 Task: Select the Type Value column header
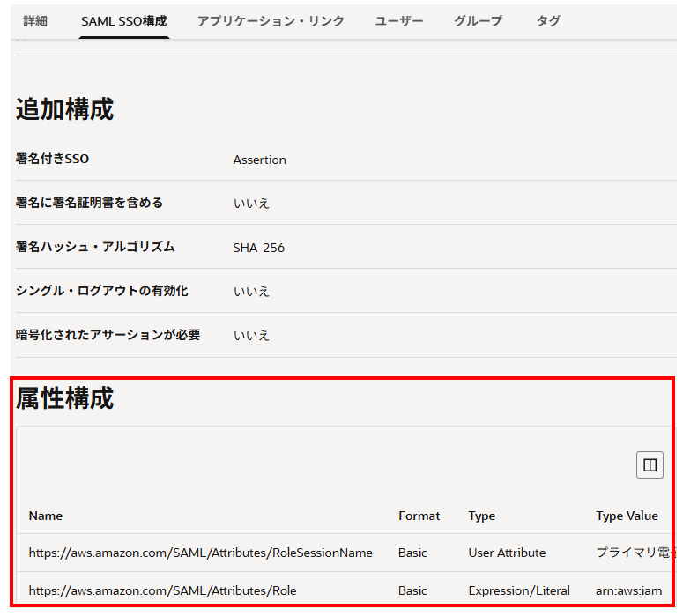(627, 516)
